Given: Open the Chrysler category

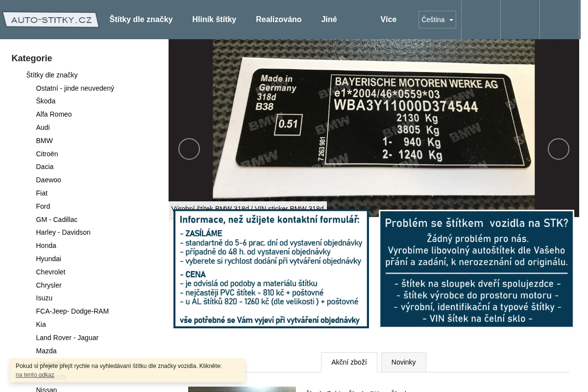Looking at the screenshot, I should (x=49, y=285).
